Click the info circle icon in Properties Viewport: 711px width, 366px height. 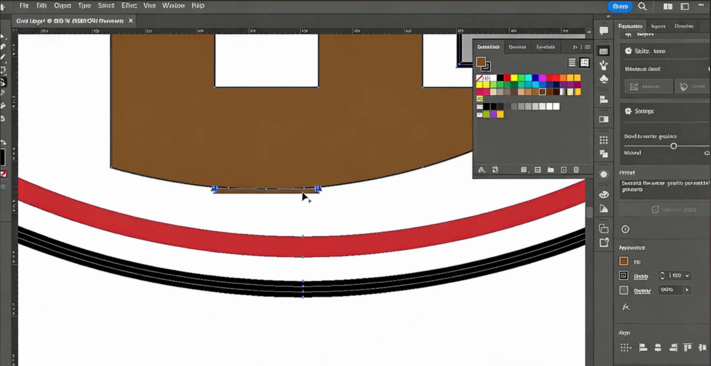(x=625, y=229)
